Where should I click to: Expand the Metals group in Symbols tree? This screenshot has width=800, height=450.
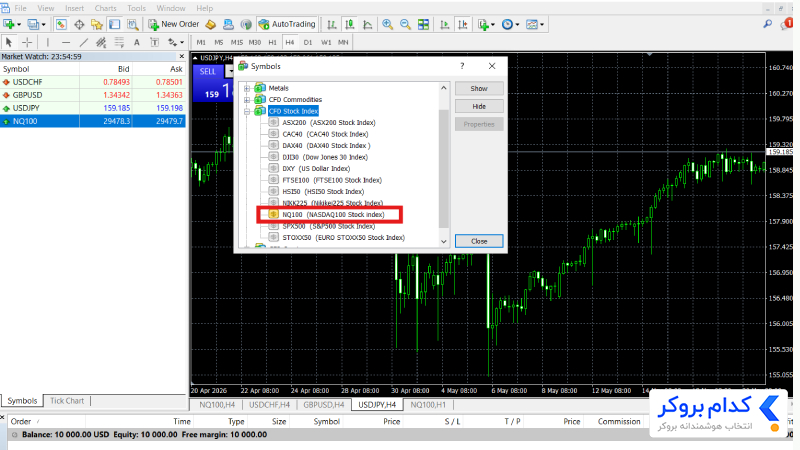247,88
